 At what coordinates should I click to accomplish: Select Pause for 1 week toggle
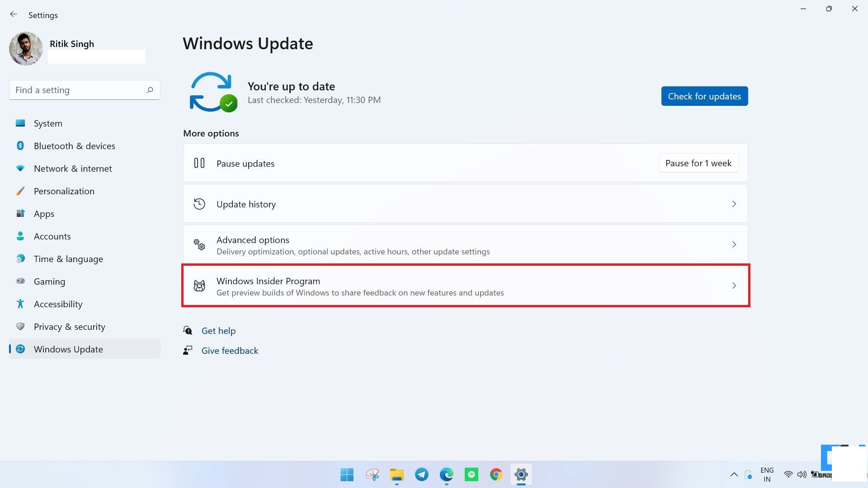(698, 163)
